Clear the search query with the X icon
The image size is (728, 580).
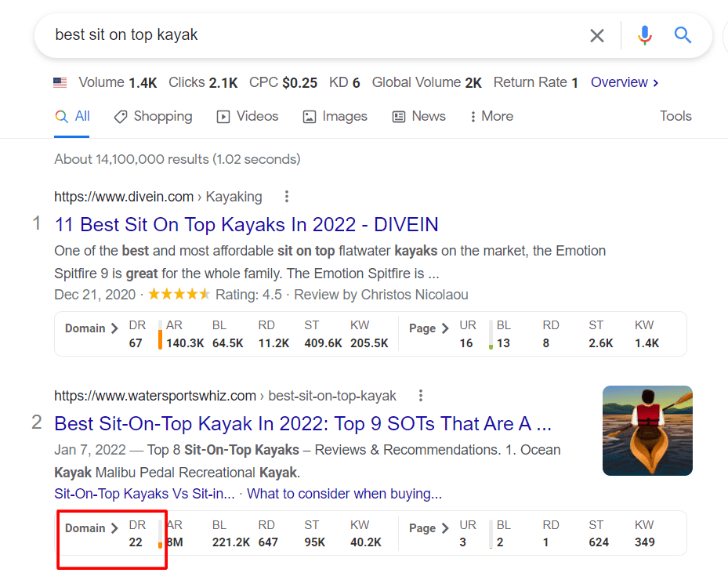596,34
